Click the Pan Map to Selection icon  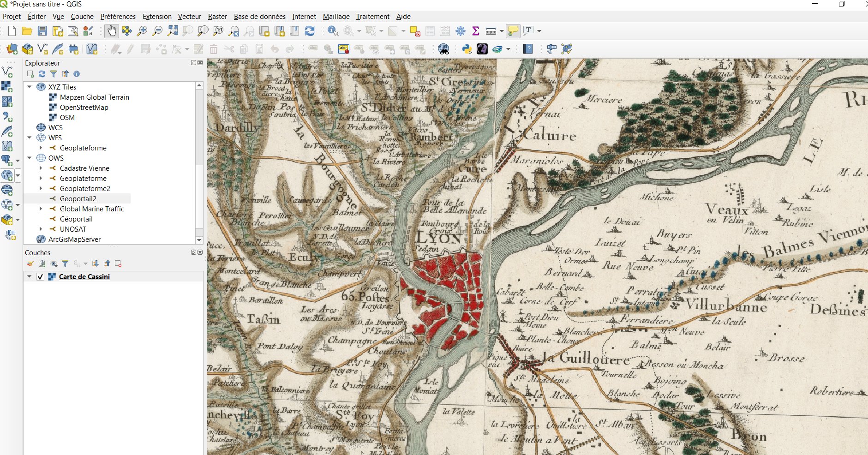tap(126, 31)
